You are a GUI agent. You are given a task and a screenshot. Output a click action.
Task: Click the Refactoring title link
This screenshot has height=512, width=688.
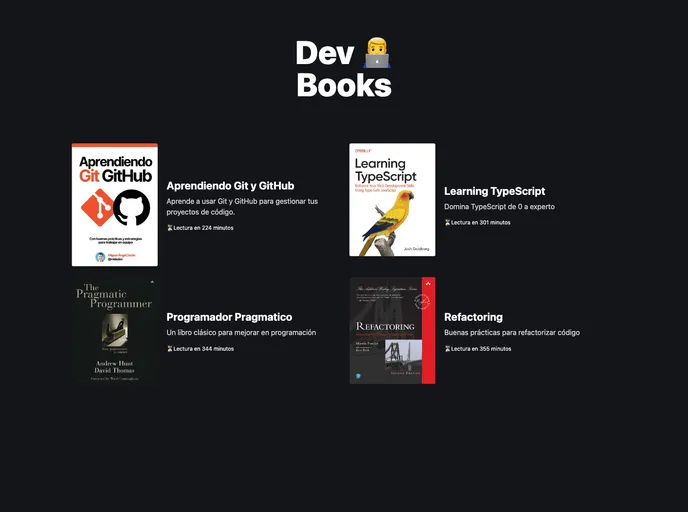tap(473, 317)
